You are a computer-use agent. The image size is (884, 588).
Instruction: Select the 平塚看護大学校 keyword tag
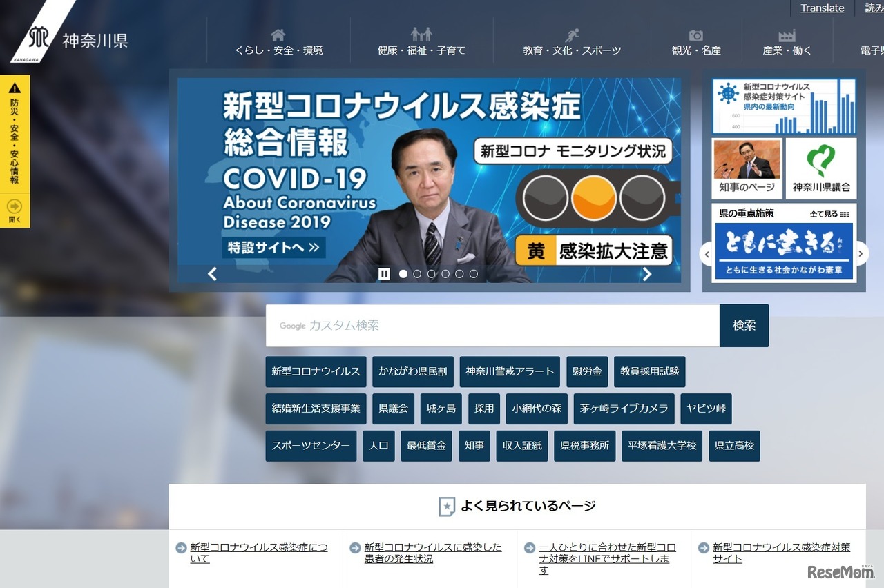click(x=662, y=446)
